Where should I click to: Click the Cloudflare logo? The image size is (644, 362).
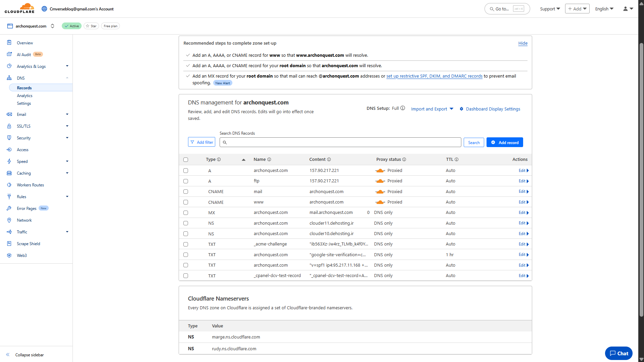(19, 8)
